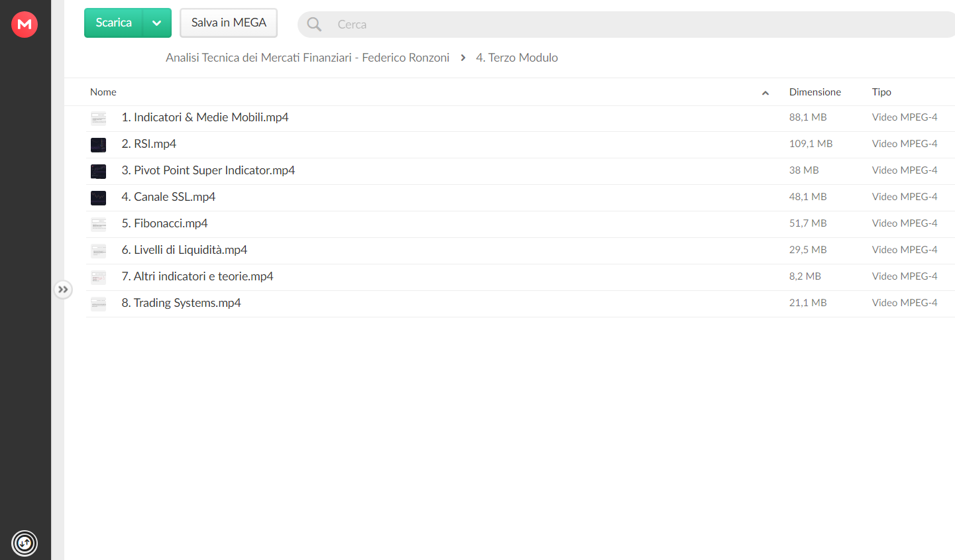
Task: Click the Pivot Point Super Indicator file icon
Action: coord(99,171)
